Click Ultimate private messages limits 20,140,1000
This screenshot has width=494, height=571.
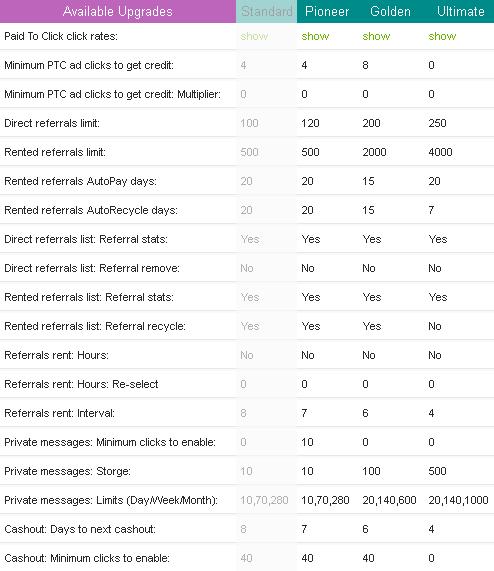click(x=458, y=500)
